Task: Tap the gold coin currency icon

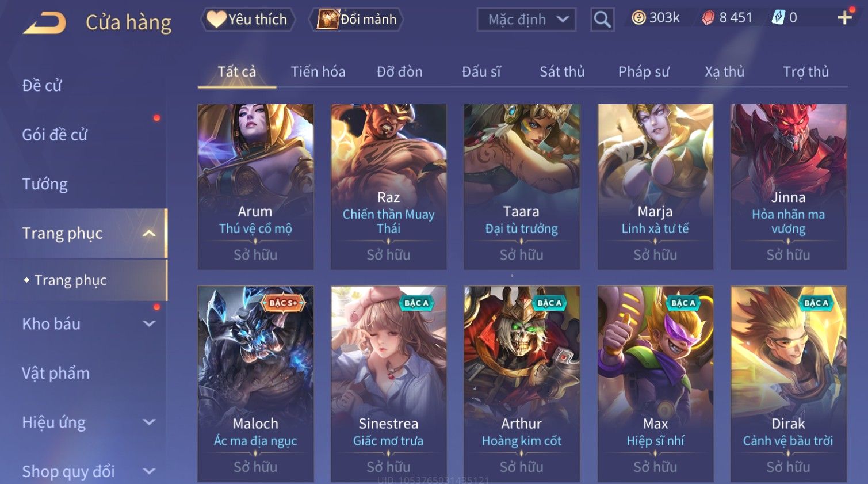Action: click(638, 18)
